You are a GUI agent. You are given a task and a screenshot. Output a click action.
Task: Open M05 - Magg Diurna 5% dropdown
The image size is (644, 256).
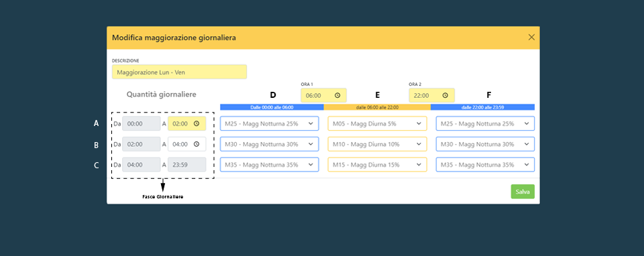point(377,123)
